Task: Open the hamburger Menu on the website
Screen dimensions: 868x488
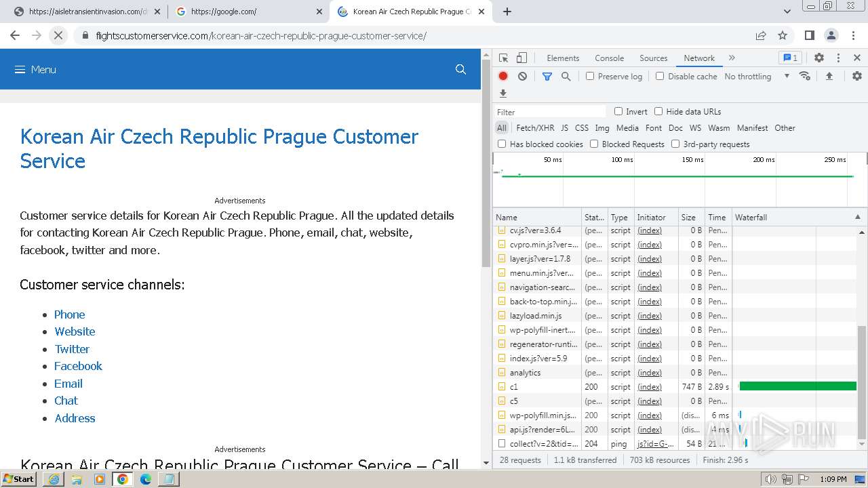Action: click(x=35, y=69)
